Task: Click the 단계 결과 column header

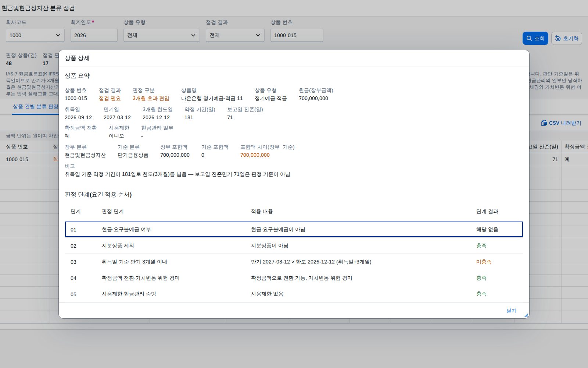Action: pos(487,211)
